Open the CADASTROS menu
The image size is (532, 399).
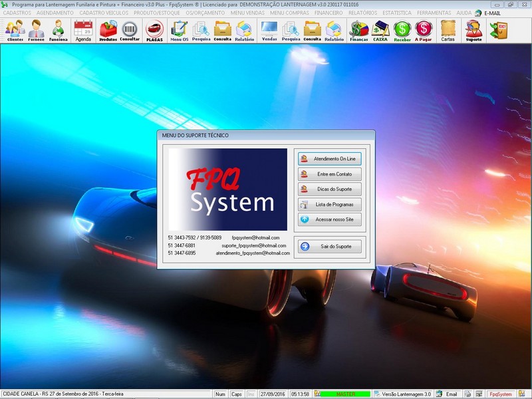coord(17,13)
